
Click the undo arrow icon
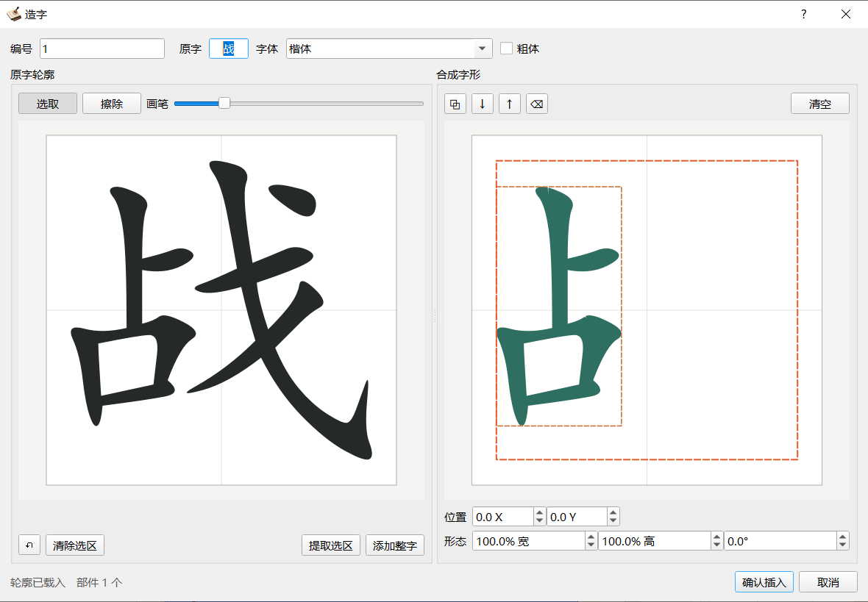click(29, 545)
